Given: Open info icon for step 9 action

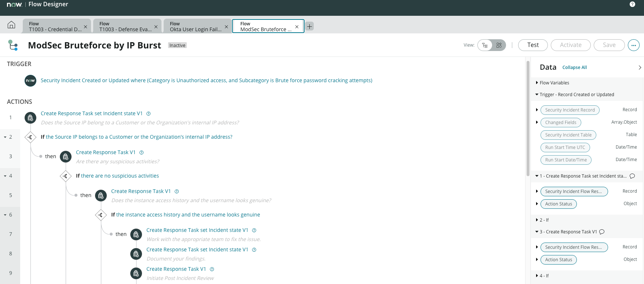Looking at the screenshot, I should 212,269.
